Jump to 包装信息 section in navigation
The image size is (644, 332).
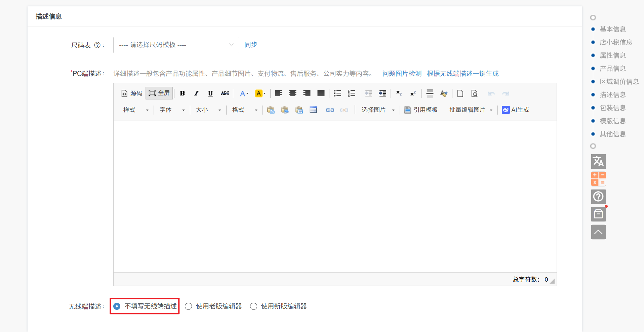(x=612, y=108)
